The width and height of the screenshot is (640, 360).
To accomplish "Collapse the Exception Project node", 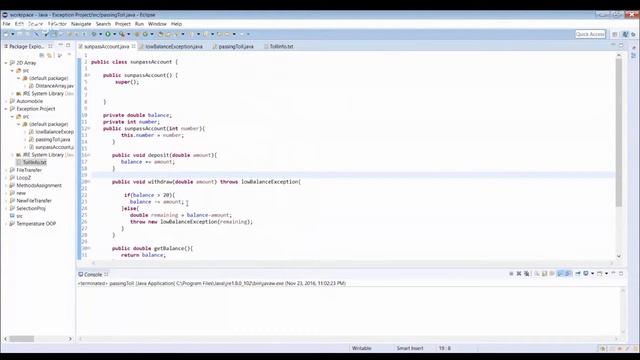I will click(6, 109).
